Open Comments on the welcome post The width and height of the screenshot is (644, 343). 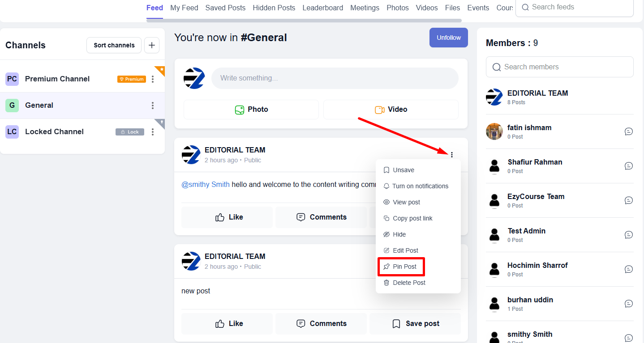click(321, 217)
